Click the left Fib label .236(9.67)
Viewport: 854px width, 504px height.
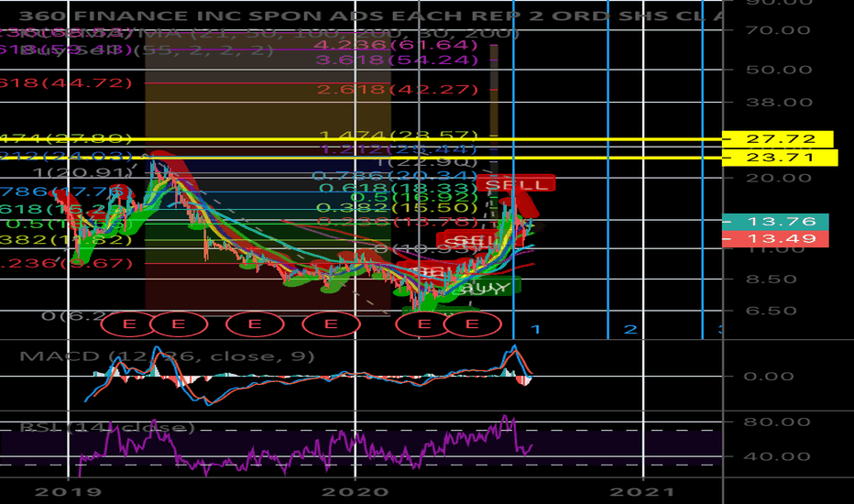[66, 263]
